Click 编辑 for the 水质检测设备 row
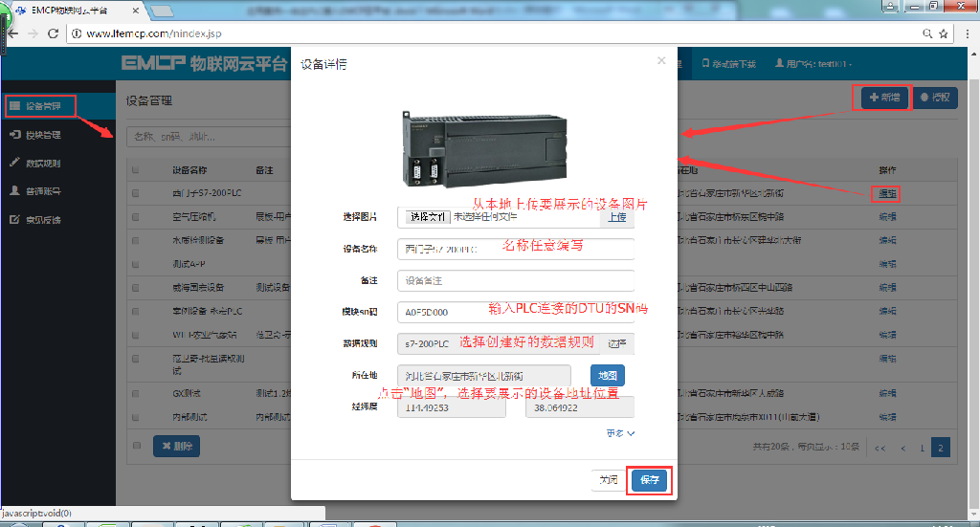980x527 pixels. pyautogui.click(x=887, y=240)
